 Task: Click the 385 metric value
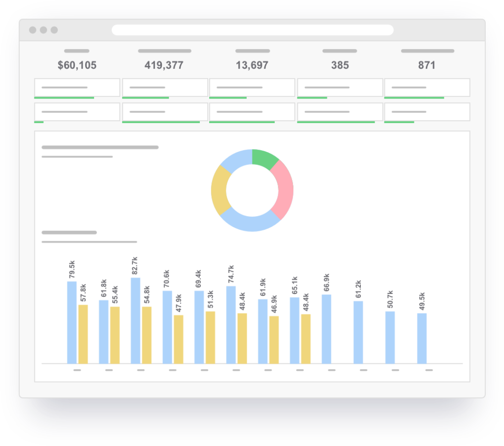340,64
